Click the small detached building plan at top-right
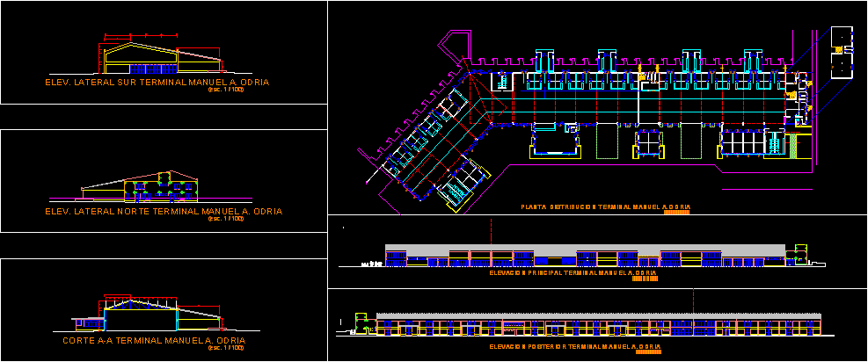The image size is (868, 362). point(841,53)
